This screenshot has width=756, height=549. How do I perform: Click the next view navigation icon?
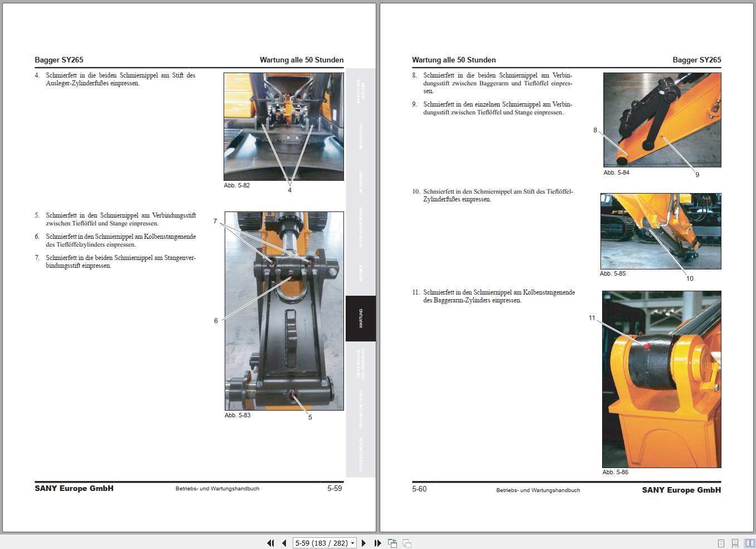[407, 543]
